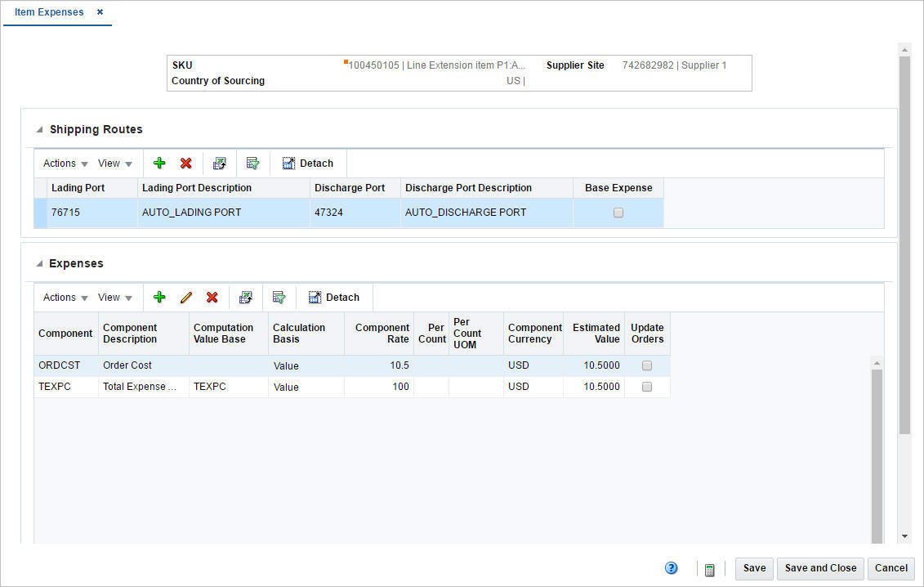The width and height of the screenshot is (924, 587).
Task: Open the Actions menu in Shipping Routes
Action: (65, 164)
